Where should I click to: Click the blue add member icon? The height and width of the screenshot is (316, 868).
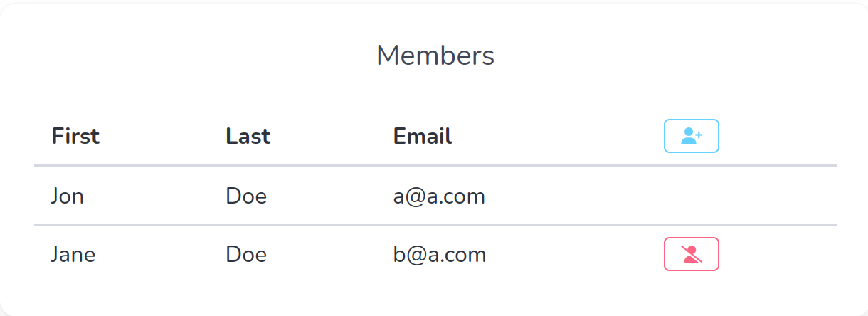click(x=691, y=136)
